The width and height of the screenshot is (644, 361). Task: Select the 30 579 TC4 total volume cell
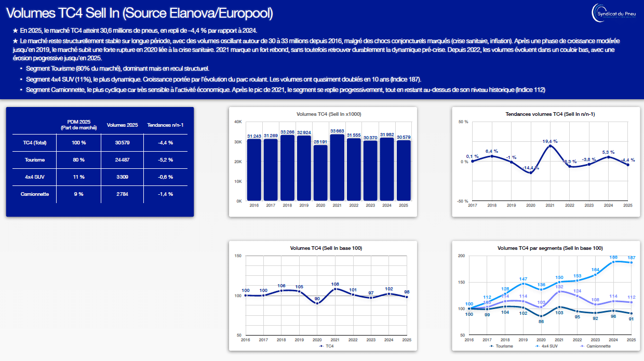(x=122, y=143)
